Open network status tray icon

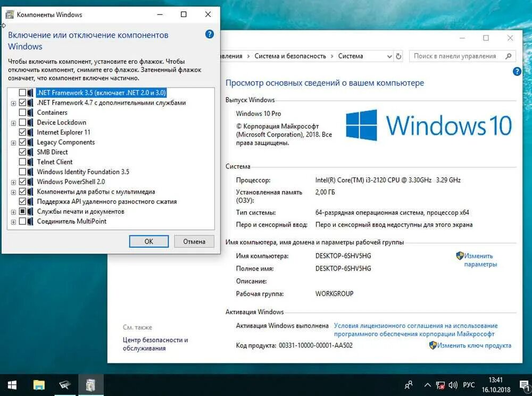[x=440, y=385]
